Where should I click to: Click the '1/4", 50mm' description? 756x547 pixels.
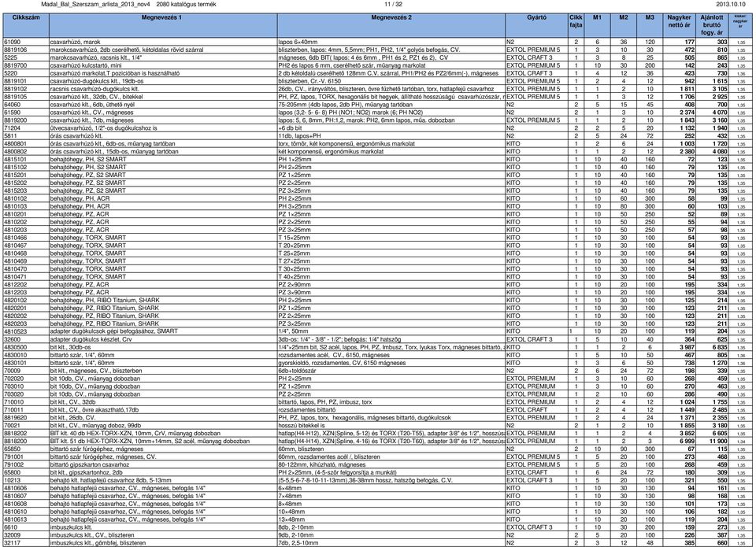pyautogui.click(x=293, y=331)
